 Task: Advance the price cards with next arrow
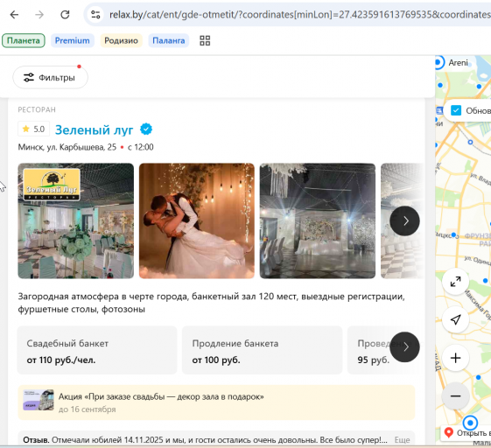(x=404, y=346)
